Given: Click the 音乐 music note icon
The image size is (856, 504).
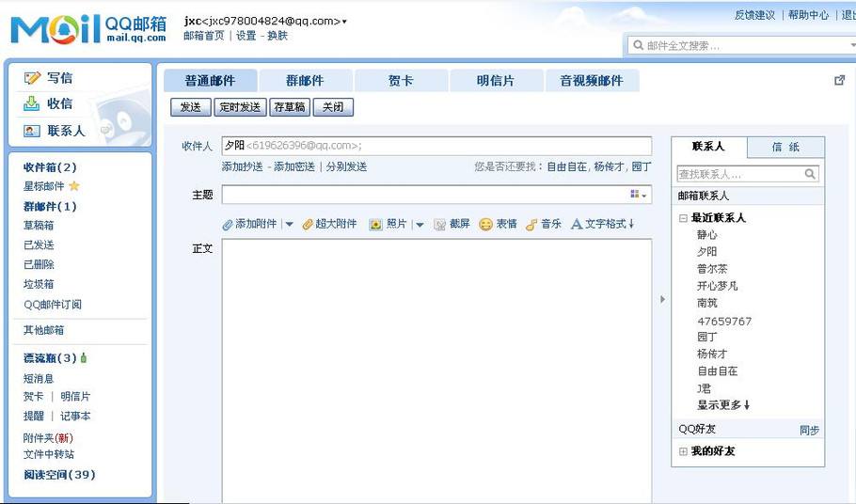Looking at the screenshot, I should coord(531,224).
